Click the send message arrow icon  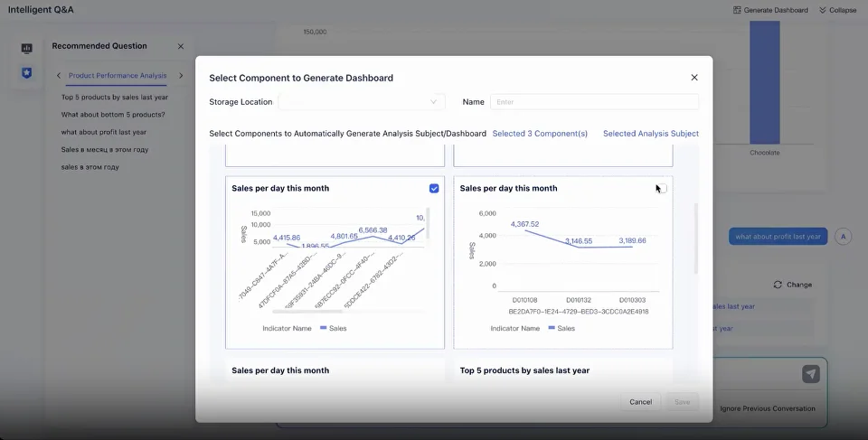pos(811,373)
